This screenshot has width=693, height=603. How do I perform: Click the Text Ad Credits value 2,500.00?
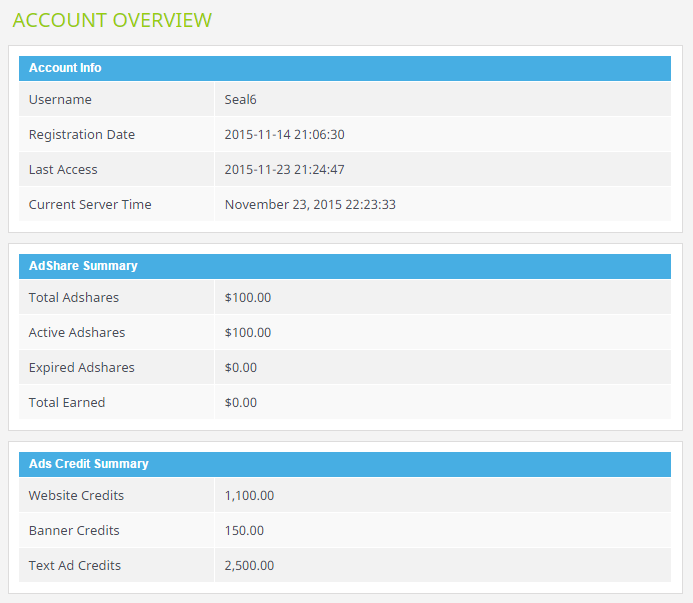click(249, 566)
